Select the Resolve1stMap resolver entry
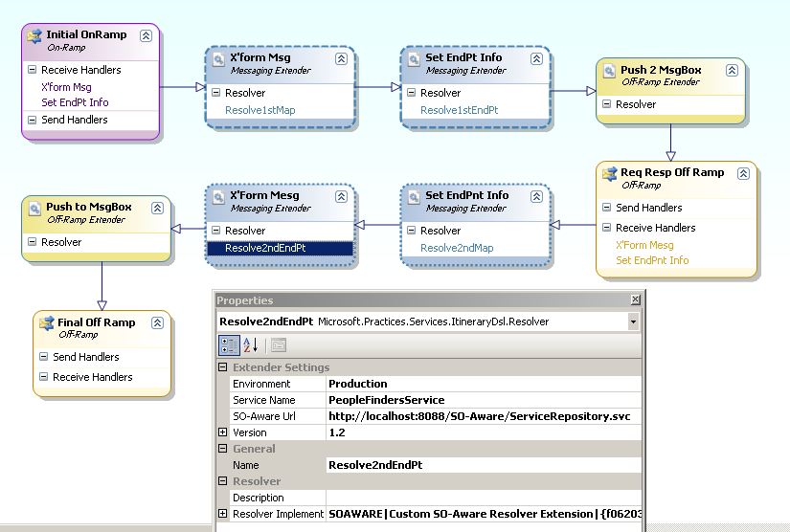790x532 pixels. (x=260, y=110)
